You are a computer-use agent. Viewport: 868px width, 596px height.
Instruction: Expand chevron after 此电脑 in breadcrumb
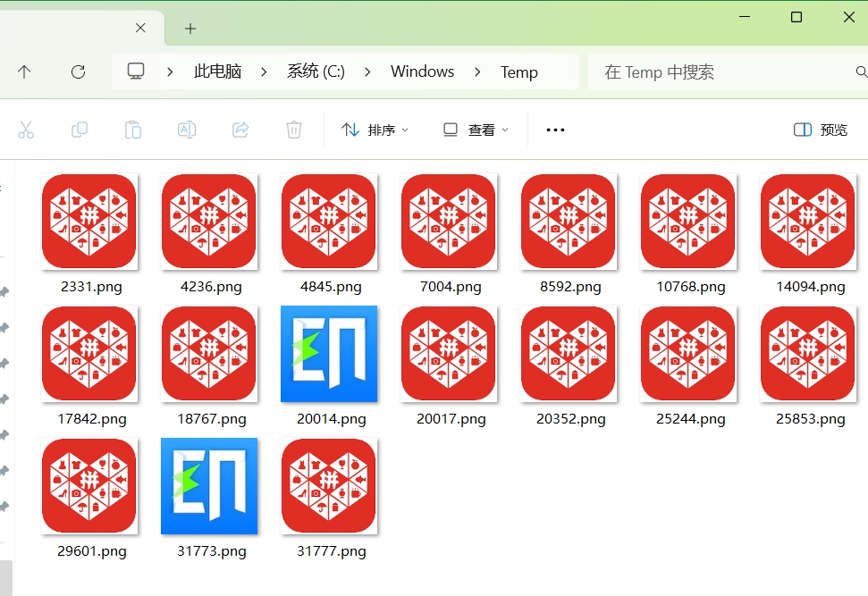[264, 72]
